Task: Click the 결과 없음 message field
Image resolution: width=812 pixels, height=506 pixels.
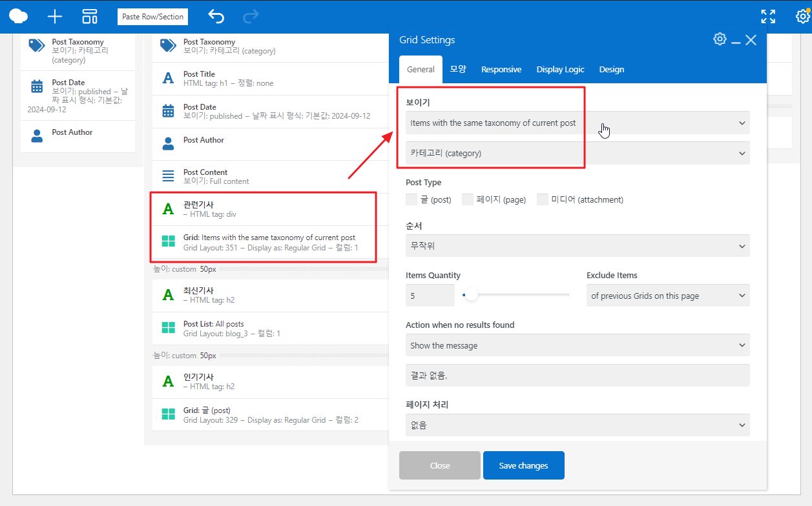Action: [578, 375]
